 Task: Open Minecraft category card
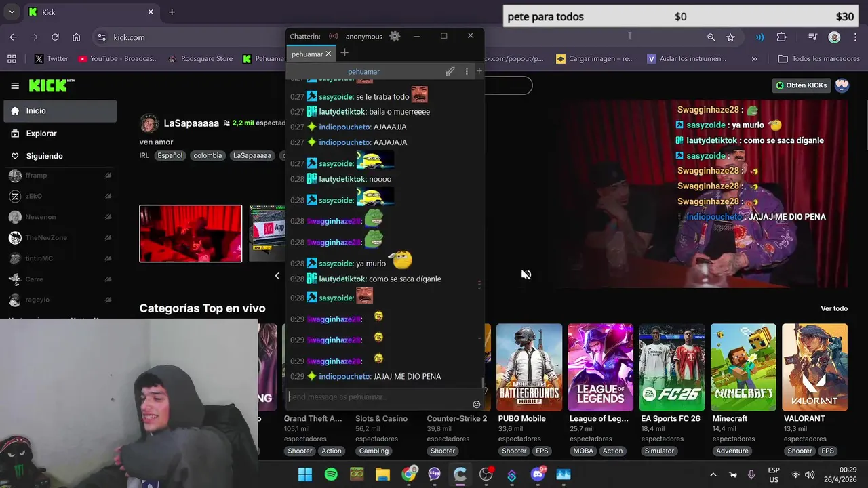[743, 367]
